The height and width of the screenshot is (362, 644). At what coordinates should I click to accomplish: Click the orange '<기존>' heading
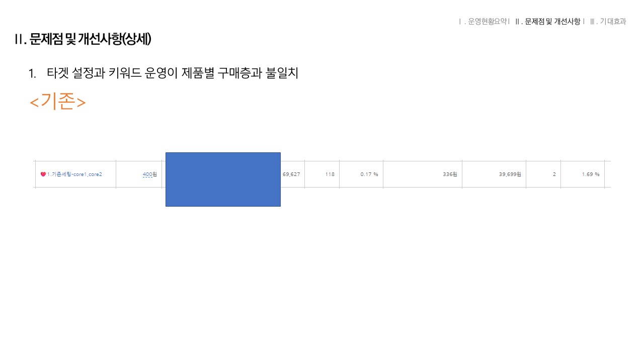[58, 102]
